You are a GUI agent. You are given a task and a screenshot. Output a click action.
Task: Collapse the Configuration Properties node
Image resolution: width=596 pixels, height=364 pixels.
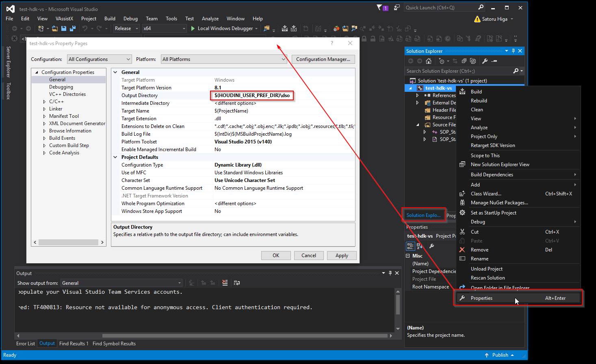pyautogui.click(x=37, y=72)
